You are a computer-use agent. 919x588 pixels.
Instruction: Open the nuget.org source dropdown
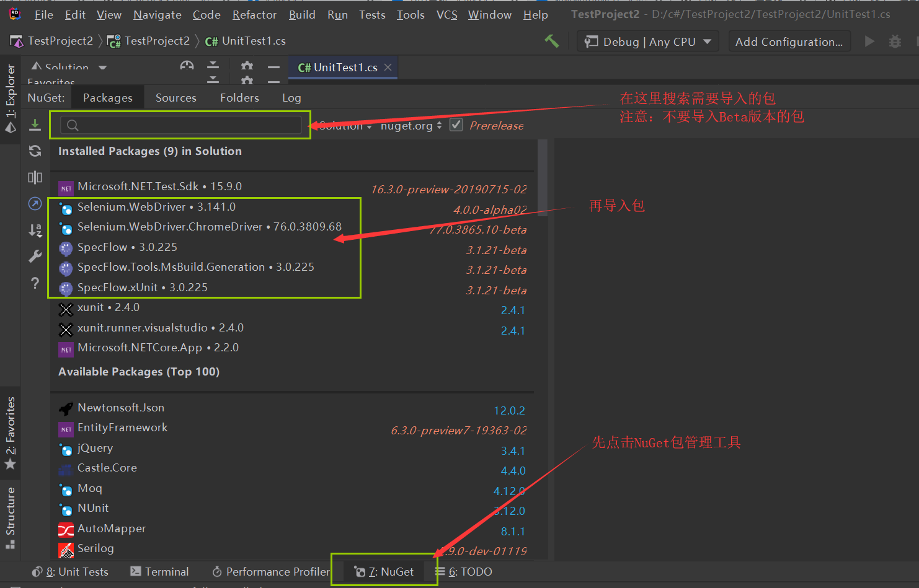(x=411, y=125)
